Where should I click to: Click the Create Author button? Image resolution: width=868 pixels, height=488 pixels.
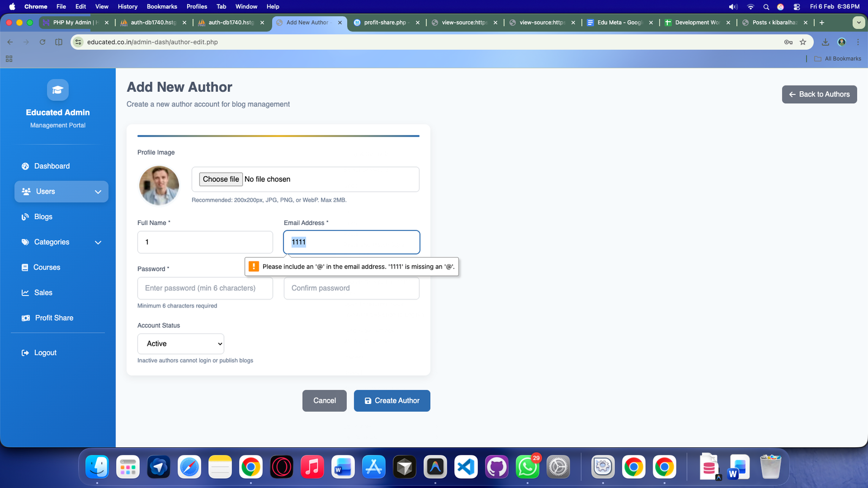tap(392, 401)
